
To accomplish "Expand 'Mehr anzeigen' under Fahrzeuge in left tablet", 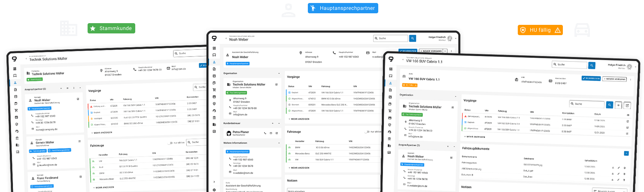I will [x=103, y=187].
